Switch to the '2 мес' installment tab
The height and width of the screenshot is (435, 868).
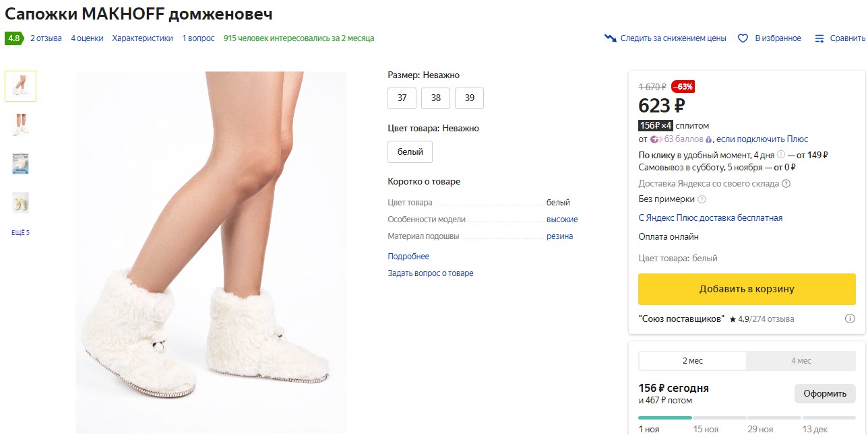point(692,361)
